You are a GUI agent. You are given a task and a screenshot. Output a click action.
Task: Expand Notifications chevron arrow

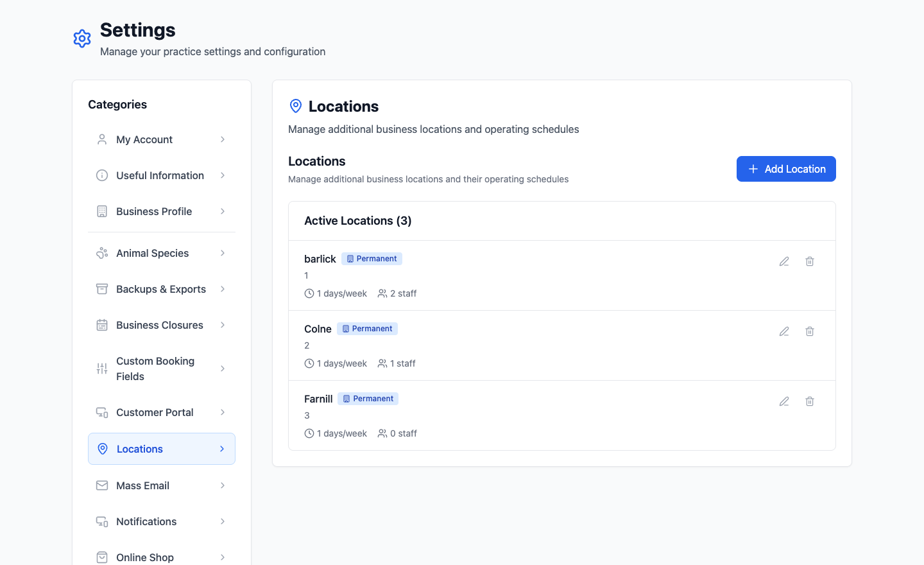point(223,521)
